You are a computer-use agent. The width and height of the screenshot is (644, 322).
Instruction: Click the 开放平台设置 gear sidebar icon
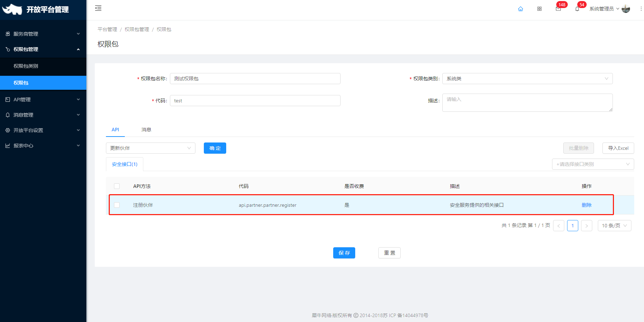coord(8,130)
